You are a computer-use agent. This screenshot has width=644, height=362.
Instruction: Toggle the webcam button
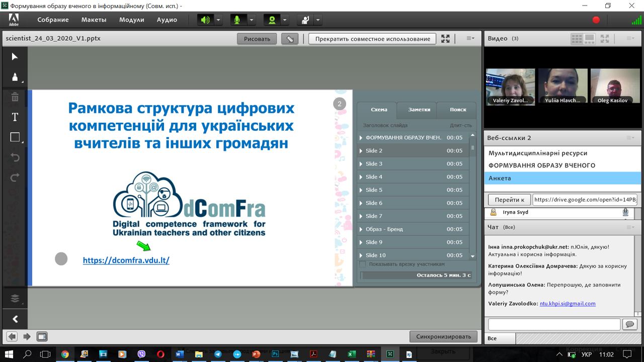pos(272,20)
